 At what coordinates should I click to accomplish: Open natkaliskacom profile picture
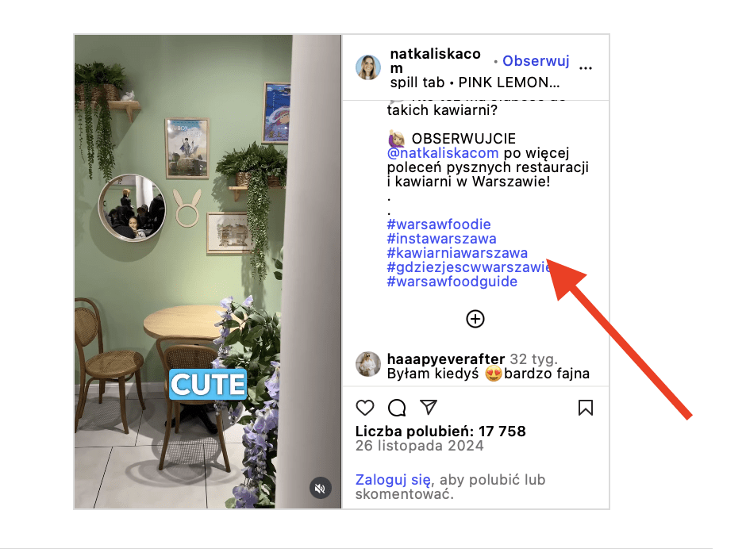[368, 67]
